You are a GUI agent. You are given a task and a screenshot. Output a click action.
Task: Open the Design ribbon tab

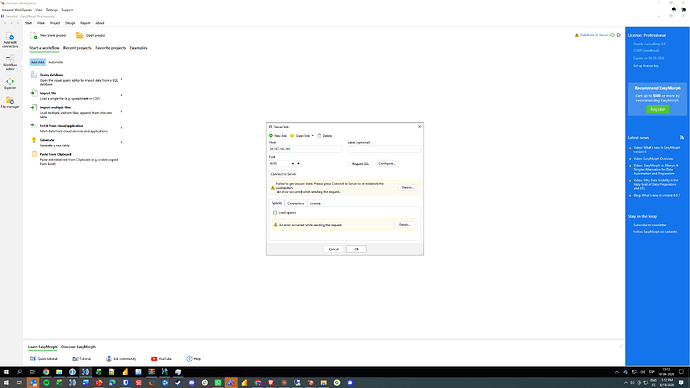click(70, 23)
